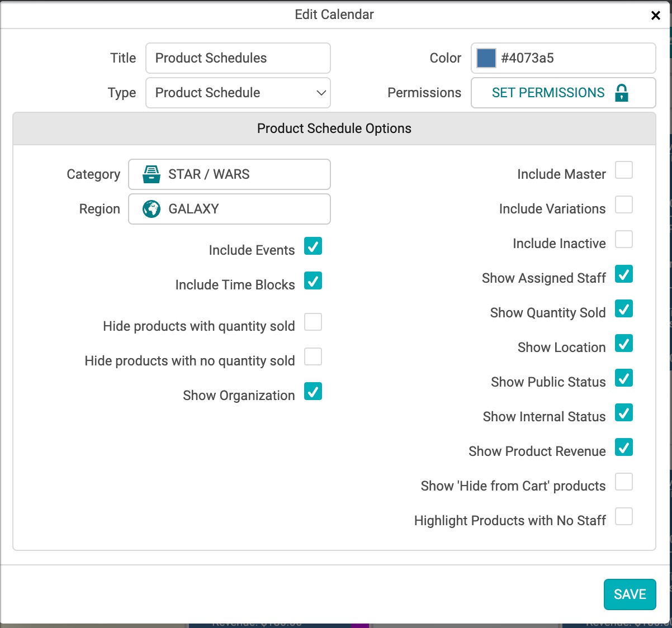Enable Include Master checkbox

pos(624,170)
